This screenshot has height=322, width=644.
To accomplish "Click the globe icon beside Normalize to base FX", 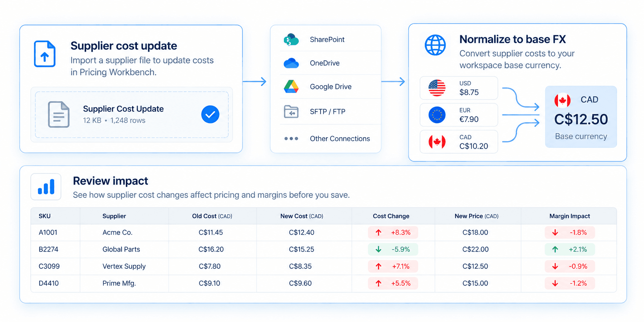I will coord(435,45).
